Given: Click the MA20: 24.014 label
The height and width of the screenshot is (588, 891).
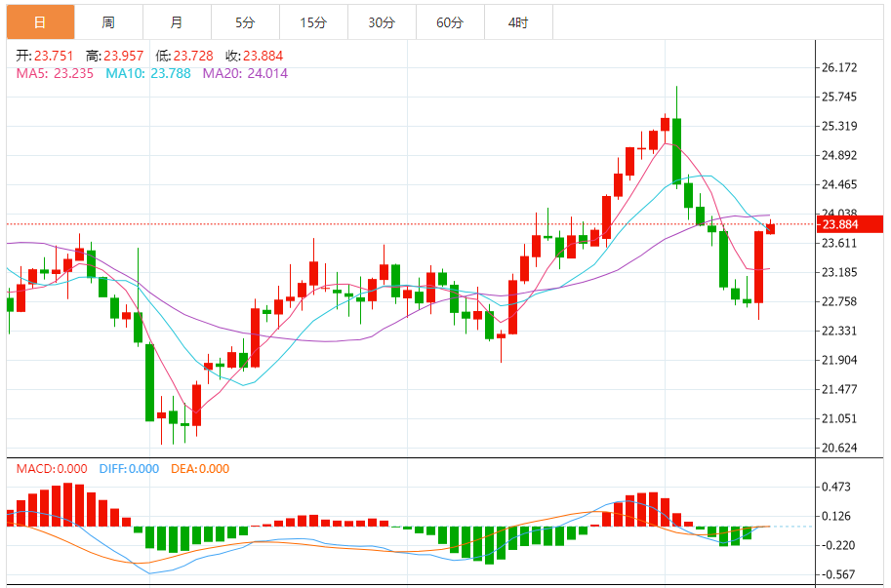Looking at the screenshot, I should click(246, 73).
